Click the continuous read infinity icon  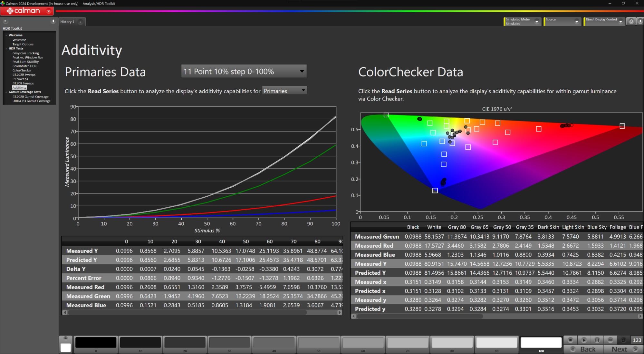tap(610, 340)
